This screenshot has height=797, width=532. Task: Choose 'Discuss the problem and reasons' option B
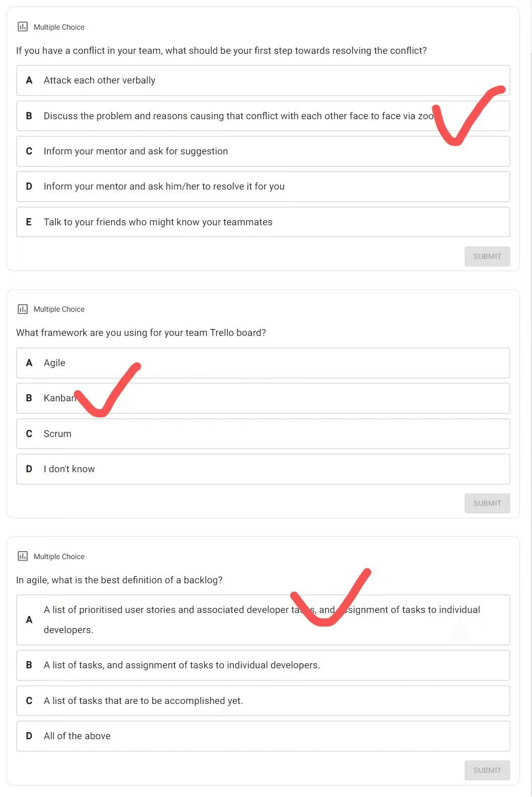coord(263,116)
